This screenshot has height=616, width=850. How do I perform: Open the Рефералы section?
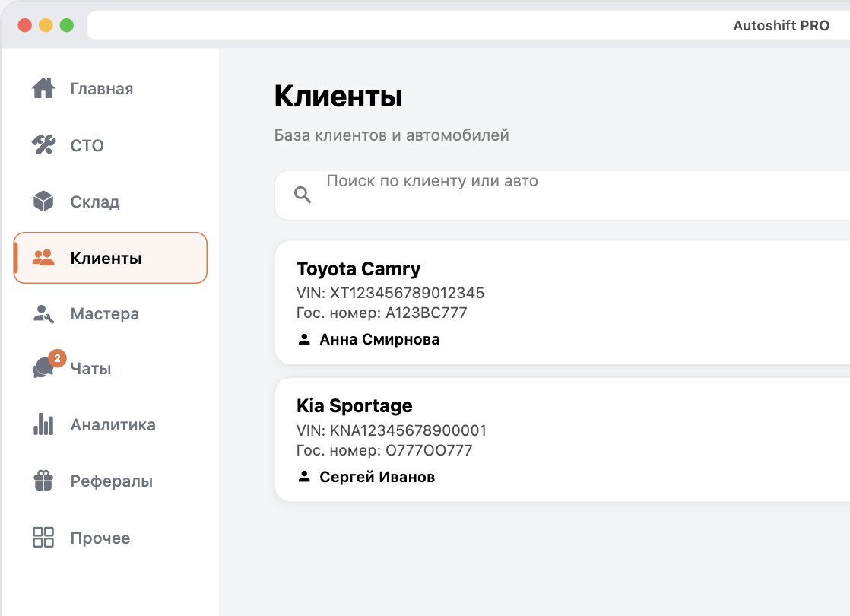tap(110, 481)
